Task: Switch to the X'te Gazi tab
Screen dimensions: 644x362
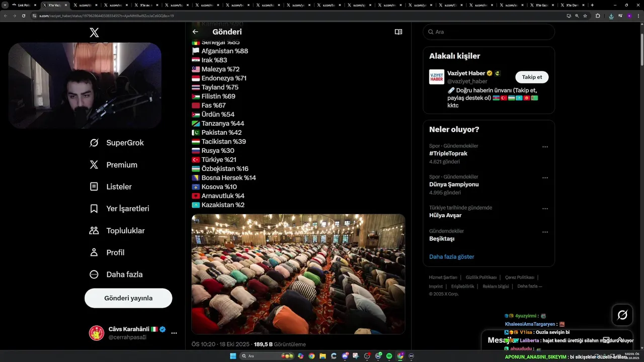Action: point(542,5)
